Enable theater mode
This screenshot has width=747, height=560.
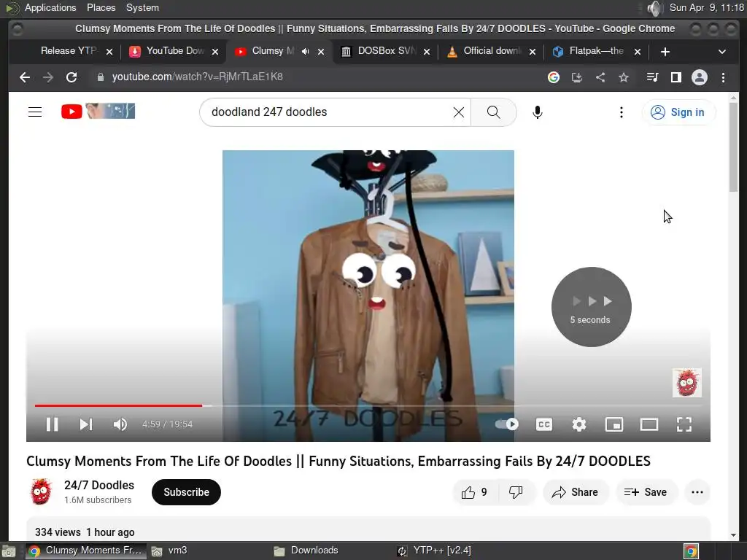click(649, 424)
